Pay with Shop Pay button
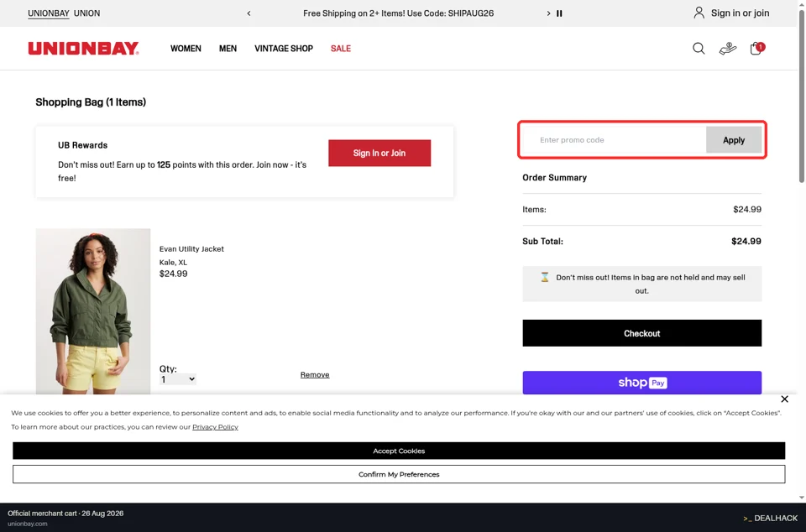This screenshot has height=532, width=806. coord(641,383)
